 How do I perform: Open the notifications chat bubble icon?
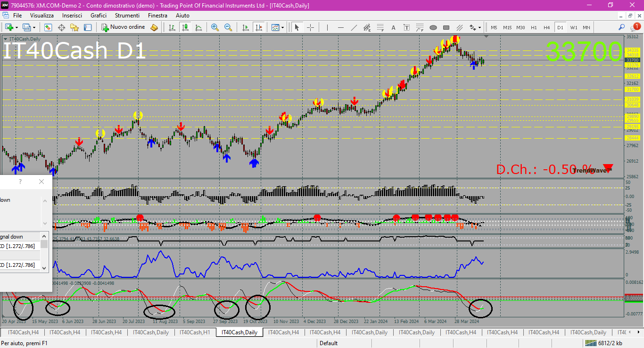coord(635,27)
